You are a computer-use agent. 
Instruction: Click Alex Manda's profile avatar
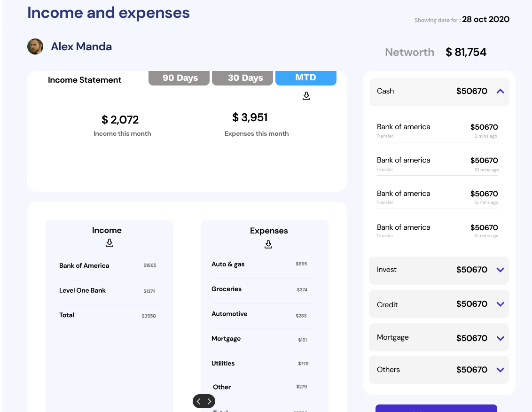coord(35,47)
